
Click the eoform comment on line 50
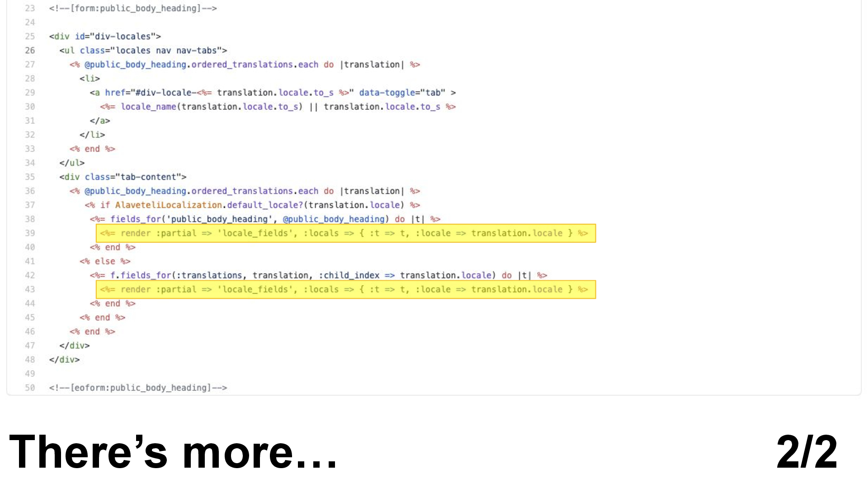pyautogui.click(x=138, y=387)
